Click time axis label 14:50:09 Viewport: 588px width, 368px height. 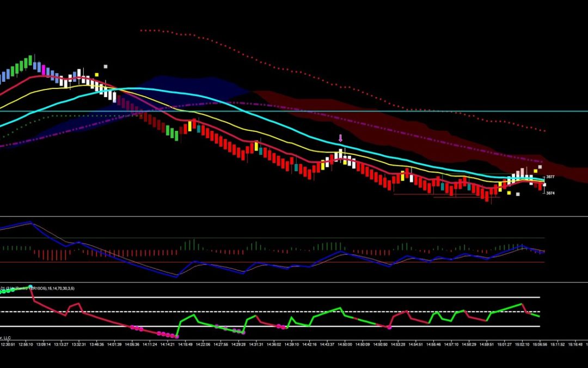point(363,344)
